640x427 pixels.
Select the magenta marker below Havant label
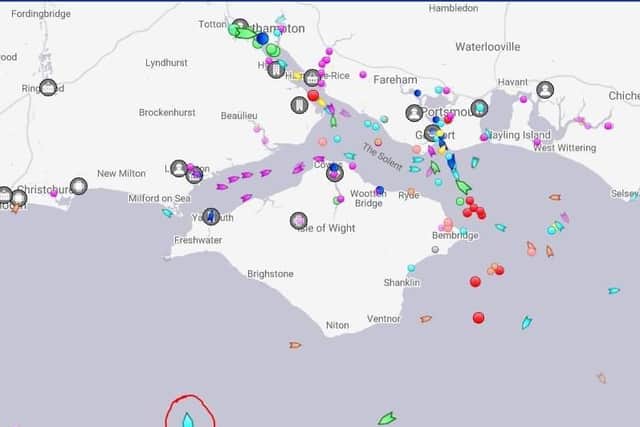point(523,99)
